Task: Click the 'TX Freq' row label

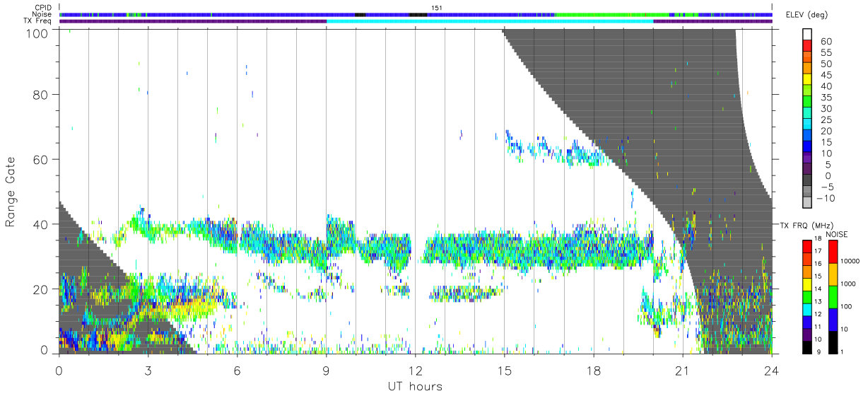Action: pos(39,21)
